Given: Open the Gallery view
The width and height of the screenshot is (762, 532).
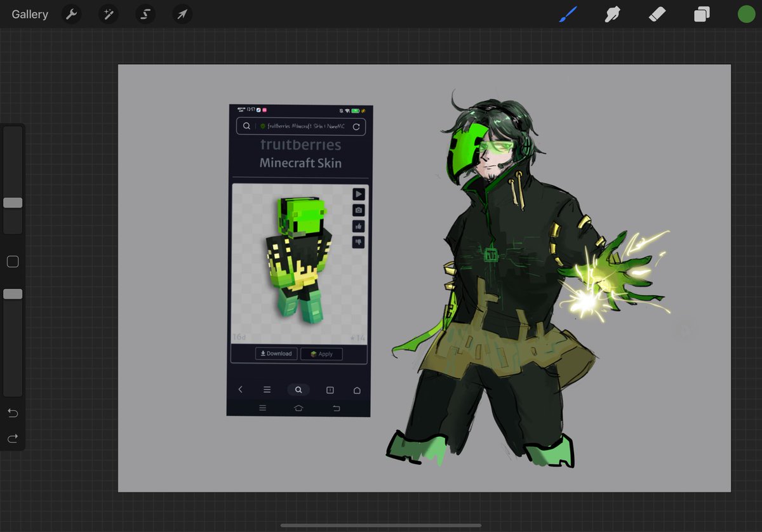Looking at the screenshot, I should [x=30, y=14].
